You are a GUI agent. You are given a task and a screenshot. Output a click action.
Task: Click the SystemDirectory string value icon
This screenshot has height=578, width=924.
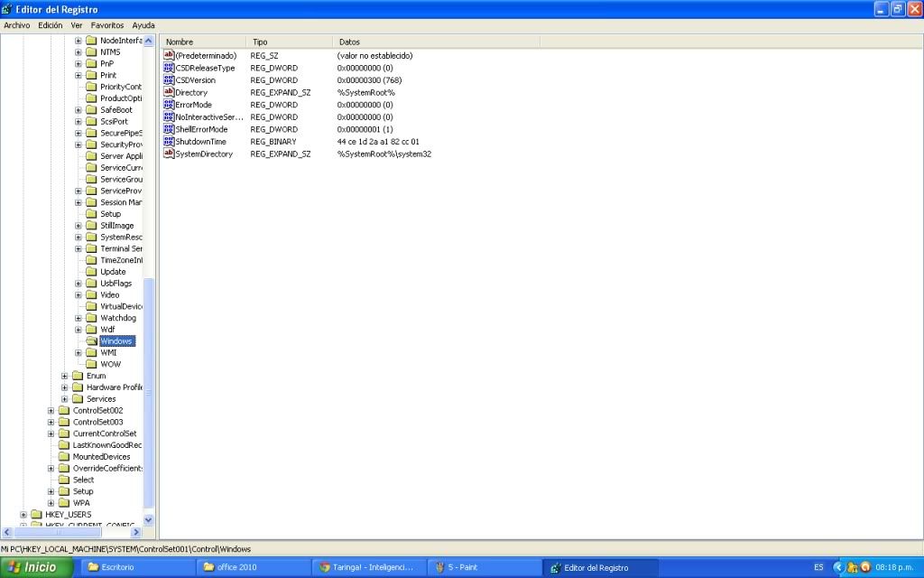[169, 154]
